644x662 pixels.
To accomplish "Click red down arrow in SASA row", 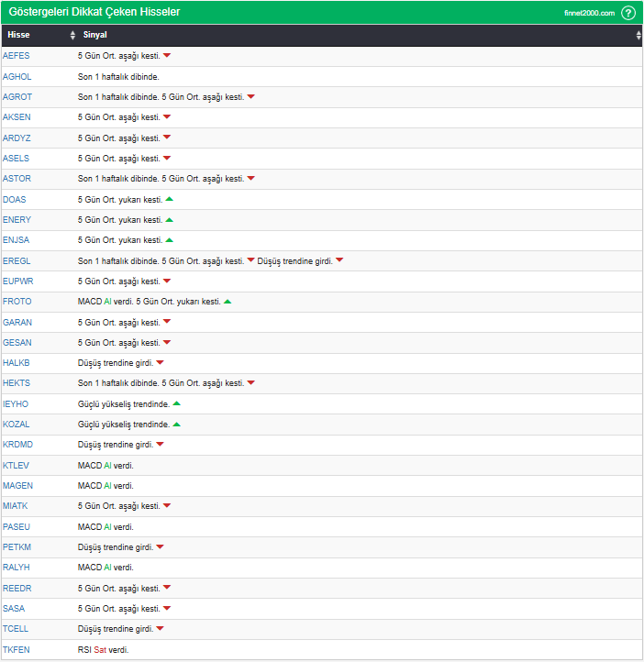I will (167, 608).
